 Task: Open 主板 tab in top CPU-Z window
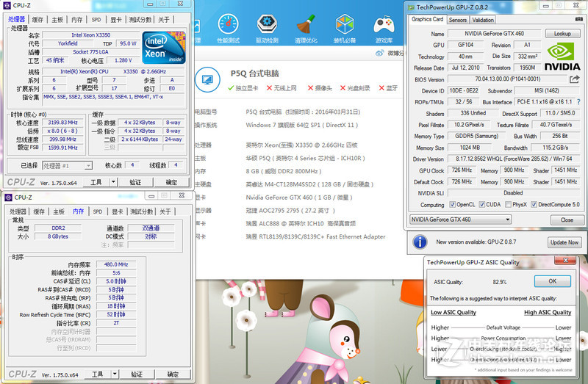coord(57,20)
